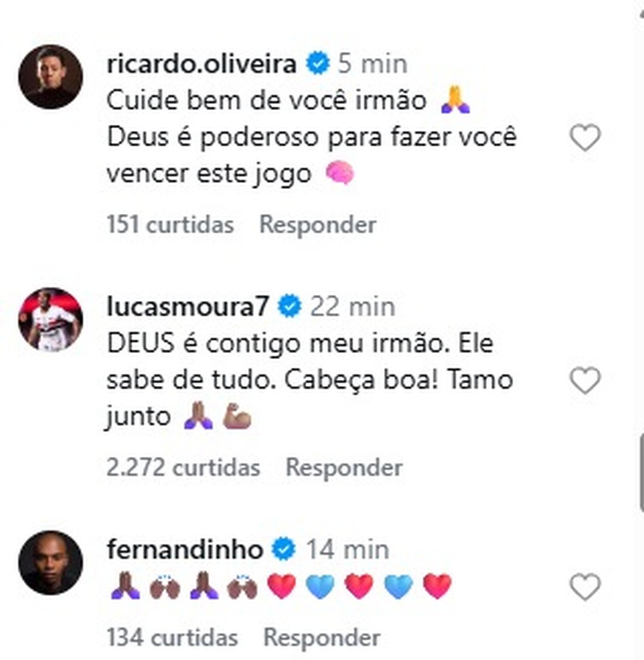The width and height of the screenshot is (644, 660).
Task: Open lucasmoura7's profile picture
Action: 50,319
